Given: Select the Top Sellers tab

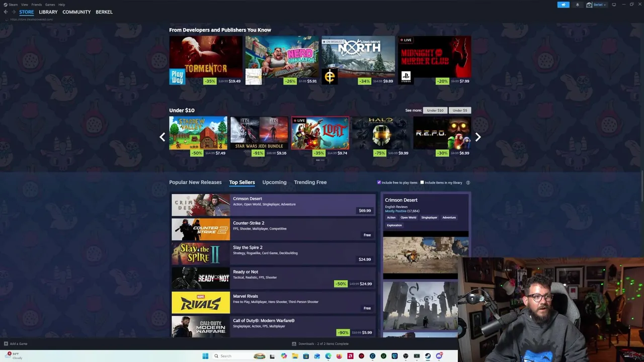Looking at the screenshot, I should (x=242, y=183).
